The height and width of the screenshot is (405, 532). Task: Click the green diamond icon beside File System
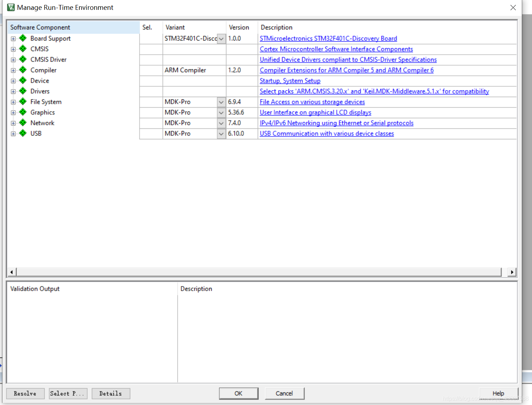tap(23, 101)
